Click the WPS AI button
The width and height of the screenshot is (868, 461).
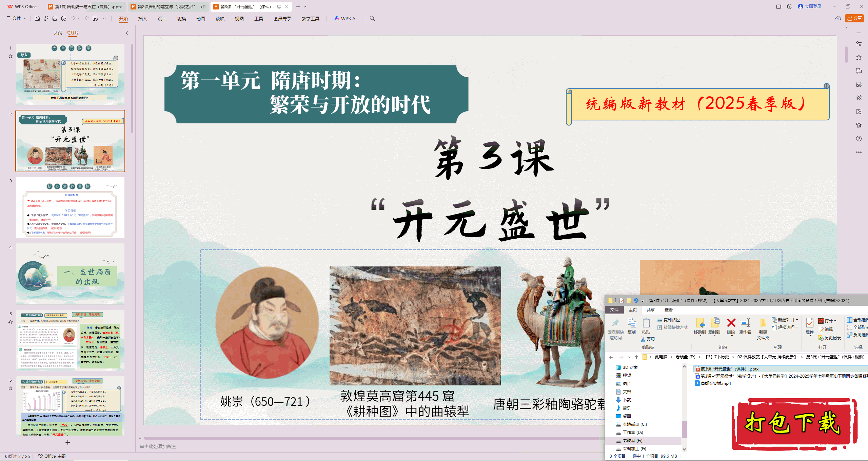pos(346,18)
